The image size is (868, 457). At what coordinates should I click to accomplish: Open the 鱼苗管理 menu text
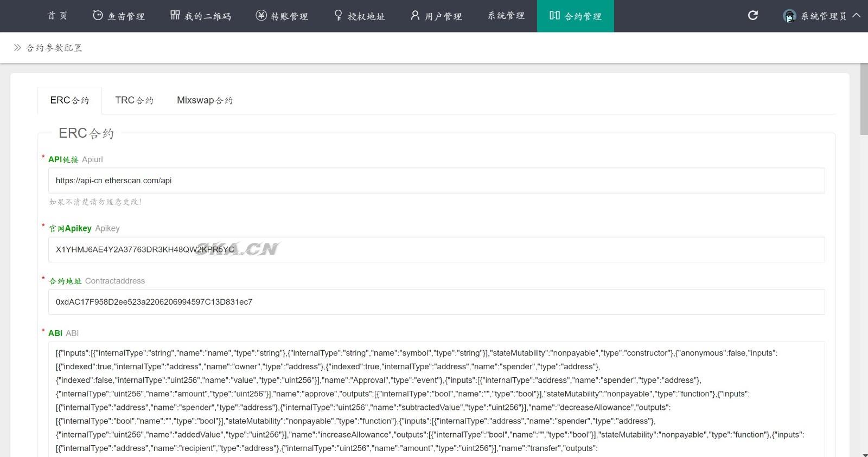point(126,16)
